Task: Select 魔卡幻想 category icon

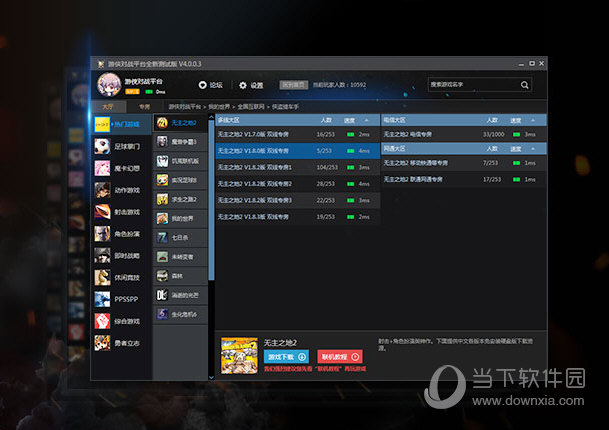Action: (102, 168)
